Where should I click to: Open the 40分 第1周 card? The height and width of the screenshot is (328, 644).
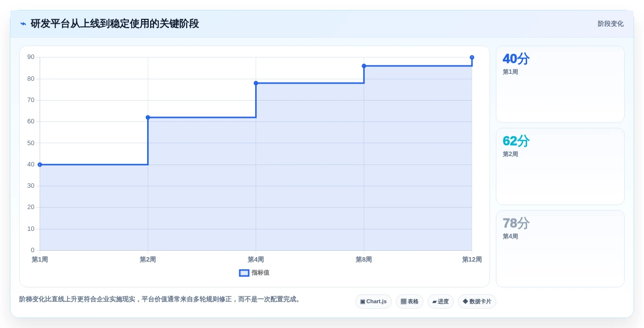(x=560, y=84)
